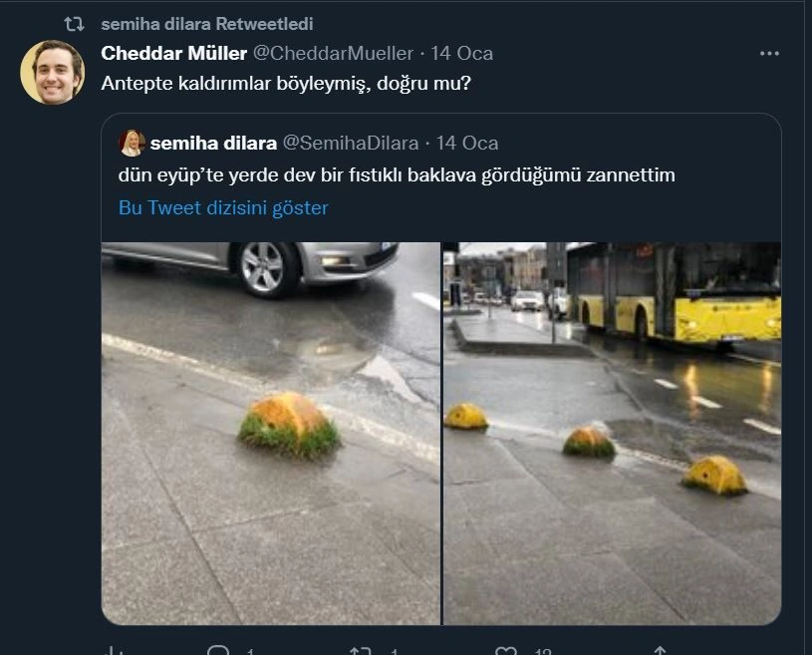
Task: Open the left photo of the grassy bollard
Action: pyautogui.click(x=271, y=433)
